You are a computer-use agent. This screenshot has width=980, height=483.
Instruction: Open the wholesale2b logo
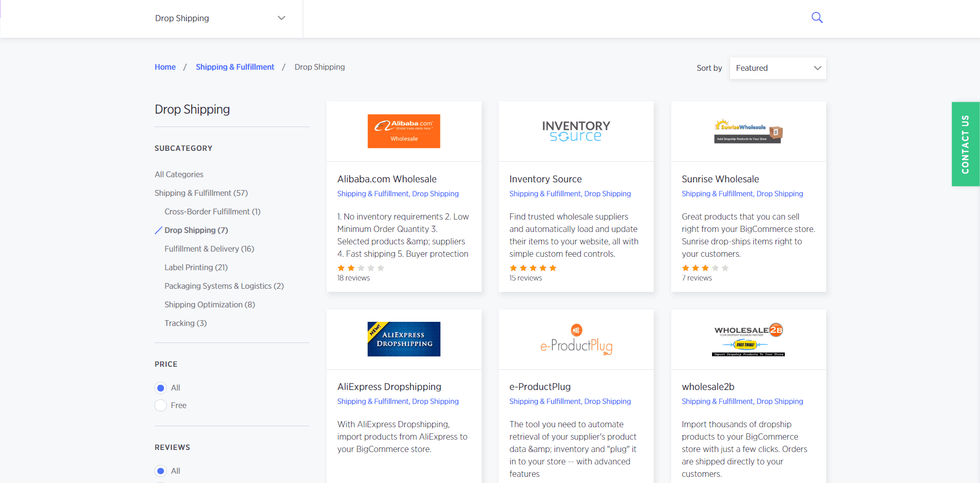tap(748, 340)
